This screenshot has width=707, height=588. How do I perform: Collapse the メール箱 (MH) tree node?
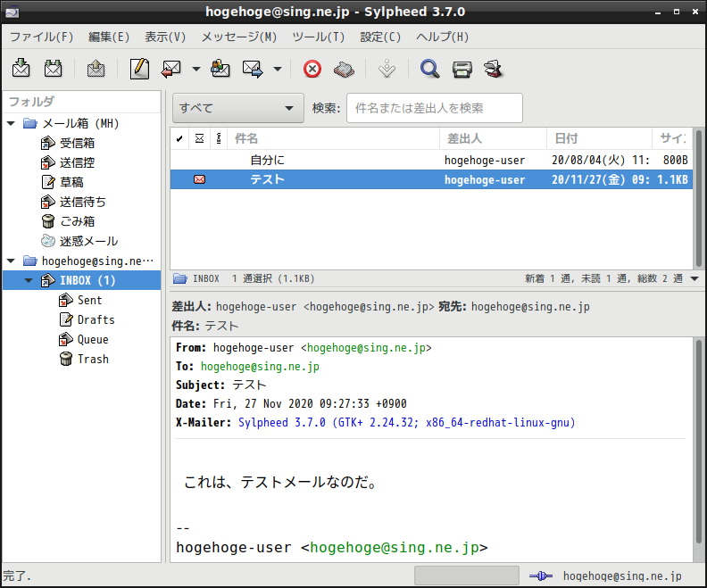pyautogui.click(x=12, y=123)
